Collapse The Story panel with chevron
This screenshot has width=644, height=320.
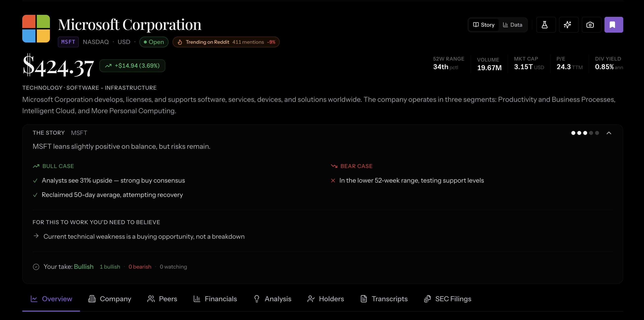(609, 133)
